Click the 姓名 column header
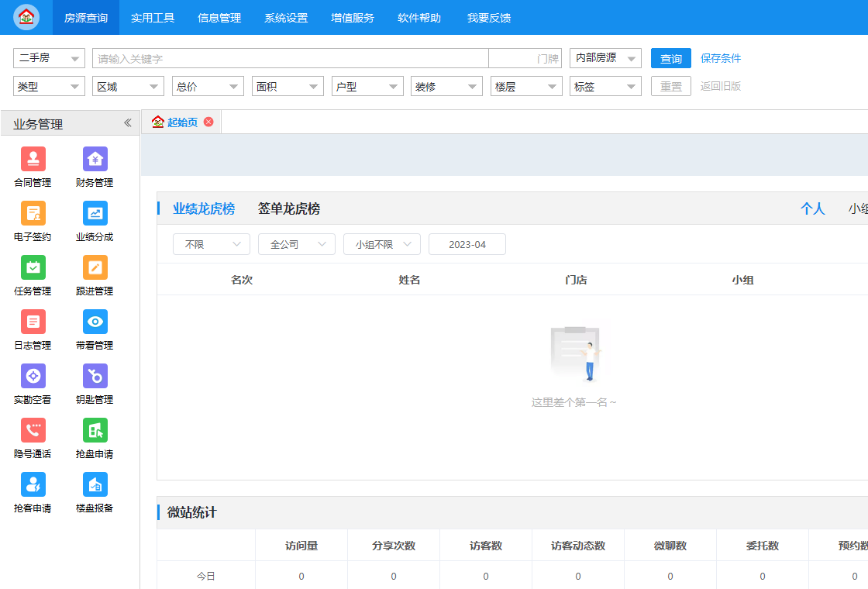The width and height of the screenshot is (868, 589). tap(409, 280)
